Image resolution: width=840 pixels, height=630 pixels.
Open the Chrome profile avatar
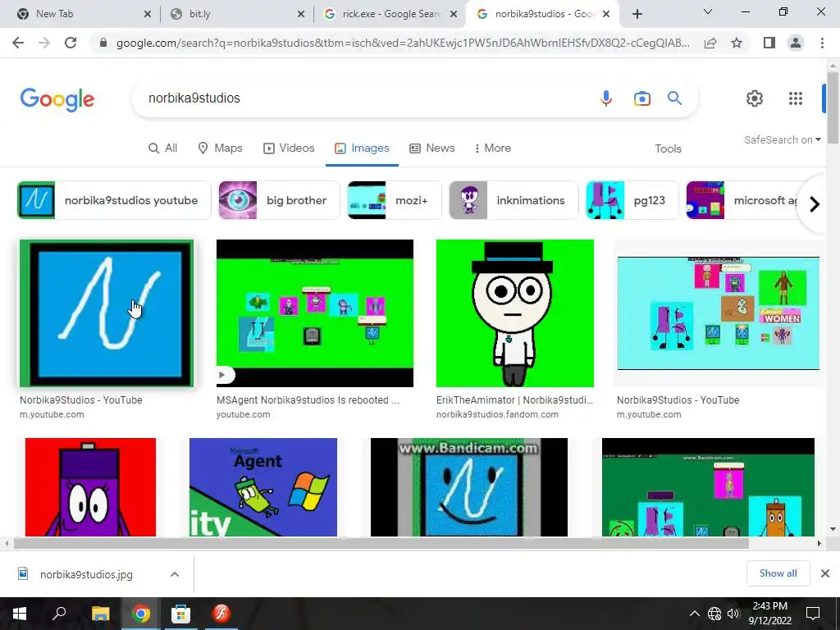point(796,43)
